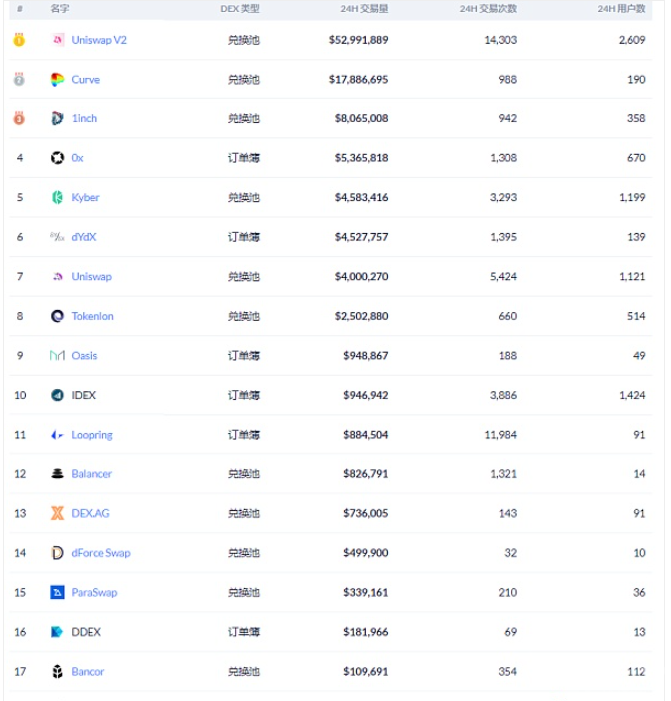Click the DEX 类型 column header
The image size is (671, 701).
(x=240, y=9)
